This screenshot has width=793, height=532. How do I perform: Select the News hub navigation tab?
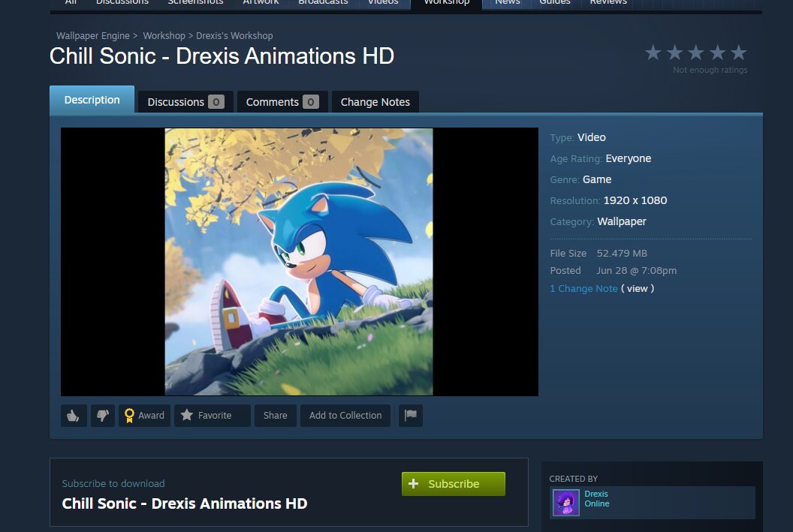pos(507,3)
